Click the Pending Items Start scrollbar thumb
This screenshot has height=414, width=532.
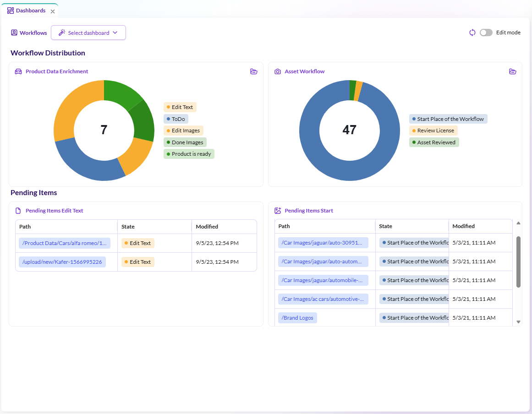[518, 262]
